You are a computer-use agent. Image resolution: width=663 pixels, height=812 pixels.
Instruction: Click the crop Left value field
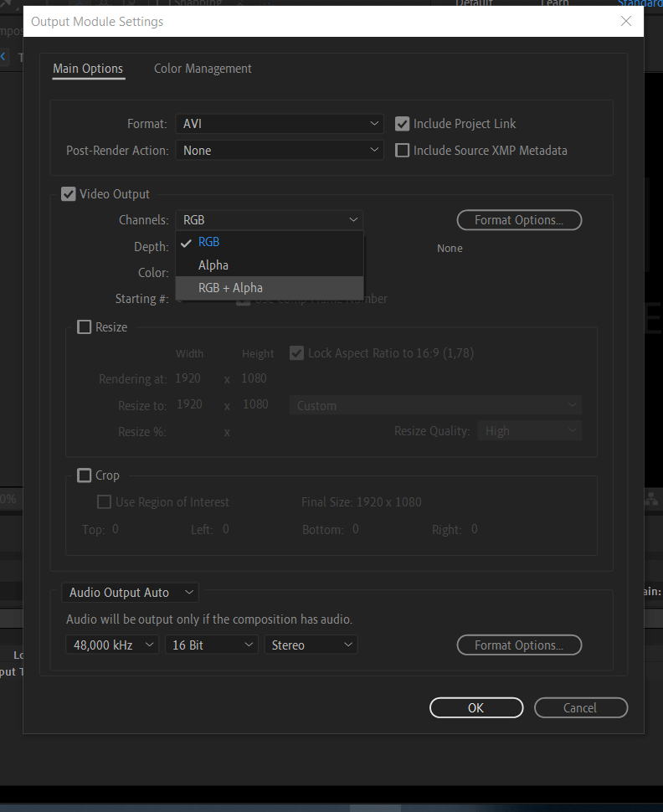pyautogui.click(x=226, y=529)
